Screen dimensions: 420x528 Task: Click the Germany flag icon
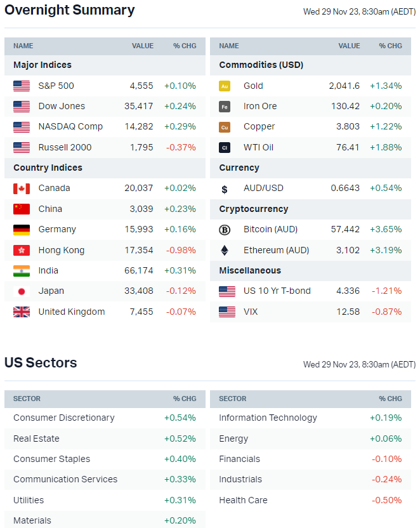click(x=22, y=230)
